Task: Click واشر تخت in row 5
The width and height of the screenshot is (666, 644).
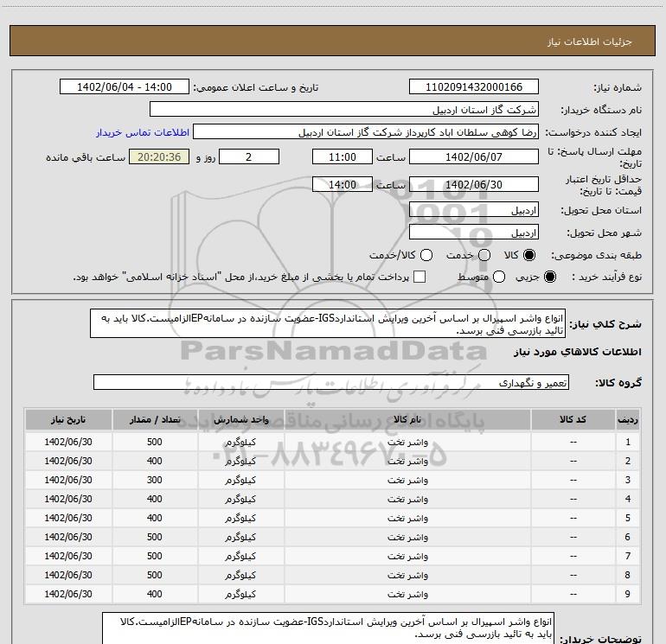Action: coord(407,518)
